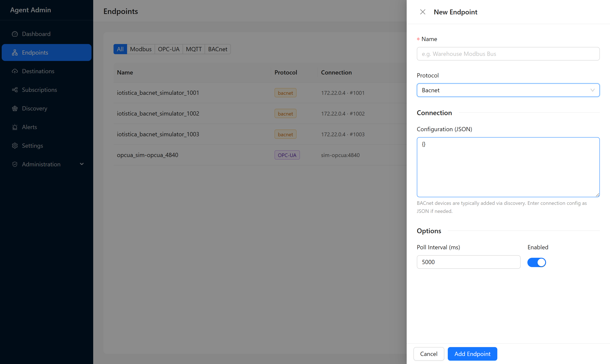Screen dimensions: 610x364
Task: Click the Add Endpoint button
Action: coord(472,354)
